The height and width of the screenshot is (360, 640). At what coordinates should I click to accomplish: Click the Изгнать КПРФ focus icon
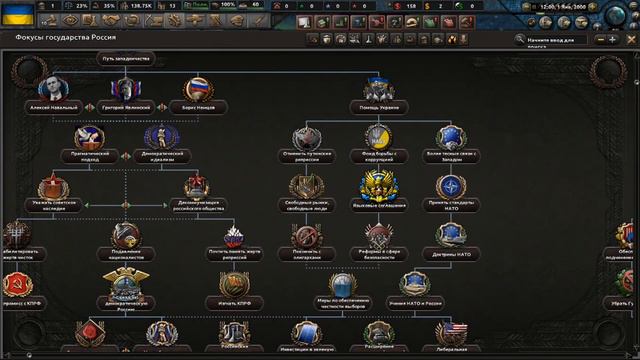[234, 284]
